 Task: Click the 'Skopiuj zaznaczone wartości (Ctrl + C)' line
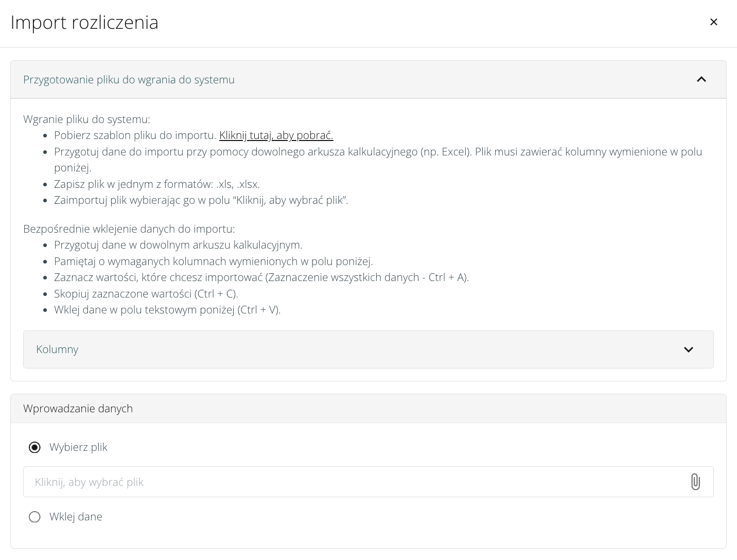(x=146, y=294)
